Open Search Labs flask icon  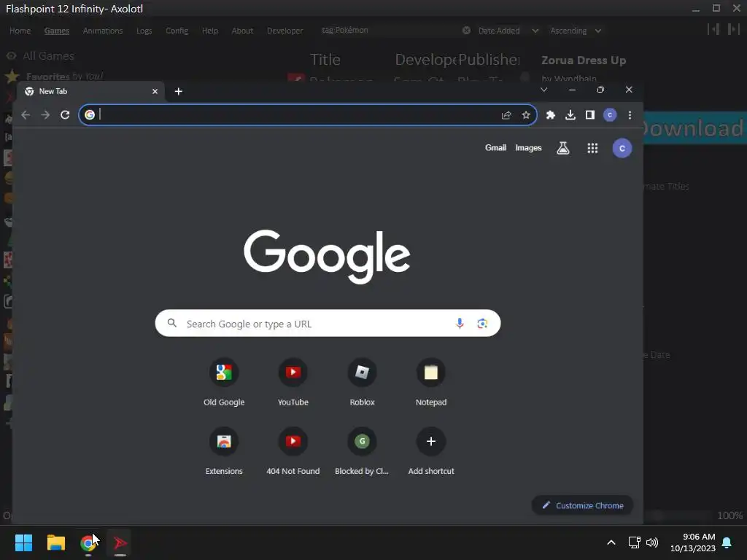563,148
